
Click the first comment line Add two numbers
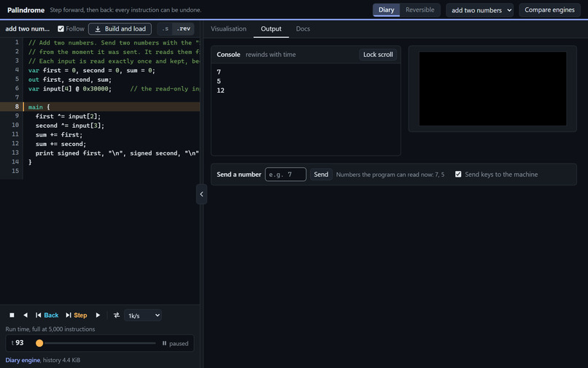(x=114, y=42)
